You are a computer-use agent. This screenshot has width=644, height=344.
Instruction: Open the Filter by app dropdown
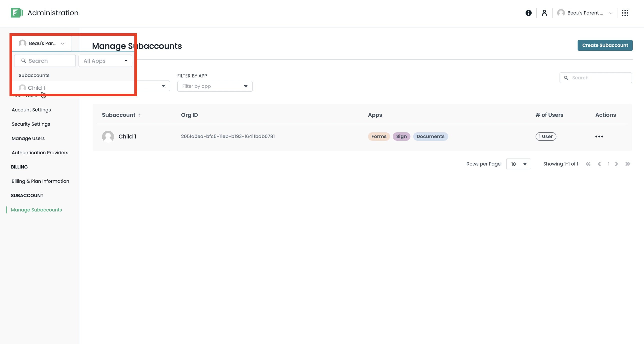pos(215,86)
